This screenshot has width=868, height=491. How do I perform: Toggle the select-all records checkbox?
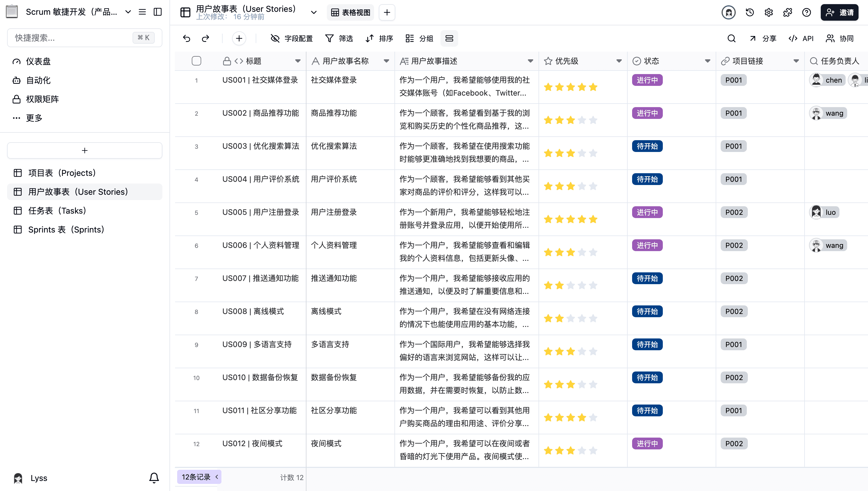click(x=197, y=61)
